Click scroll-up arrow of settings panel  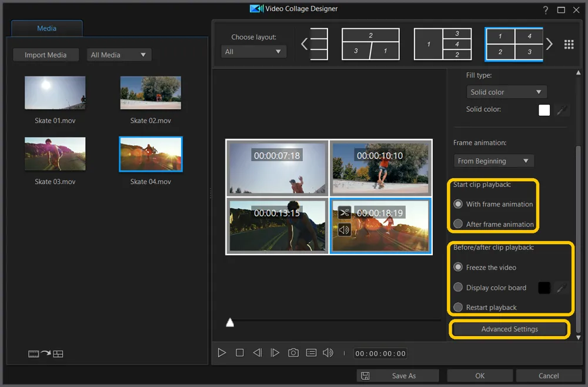(x=579, y=73)
